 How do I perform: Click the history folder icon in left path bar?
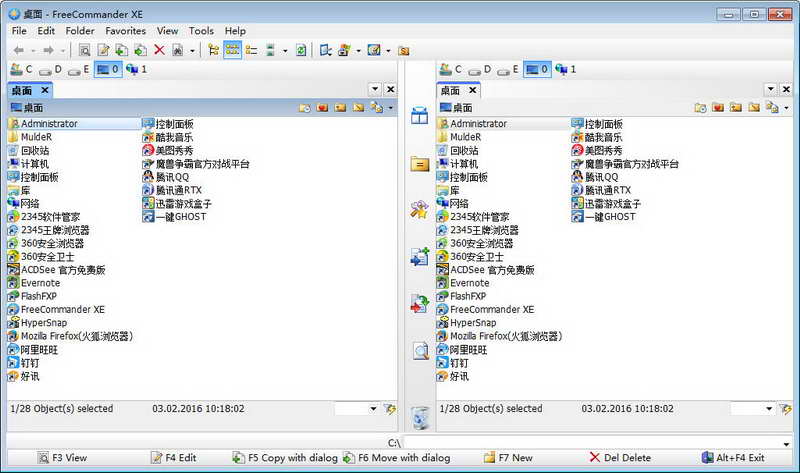coord(305,108)
